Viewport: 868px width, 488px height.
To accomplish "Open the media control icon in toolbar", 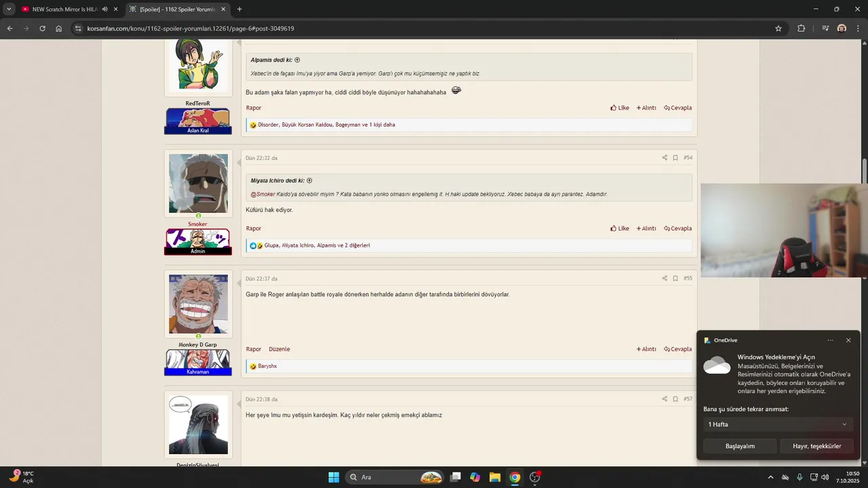I will [825, 28].
